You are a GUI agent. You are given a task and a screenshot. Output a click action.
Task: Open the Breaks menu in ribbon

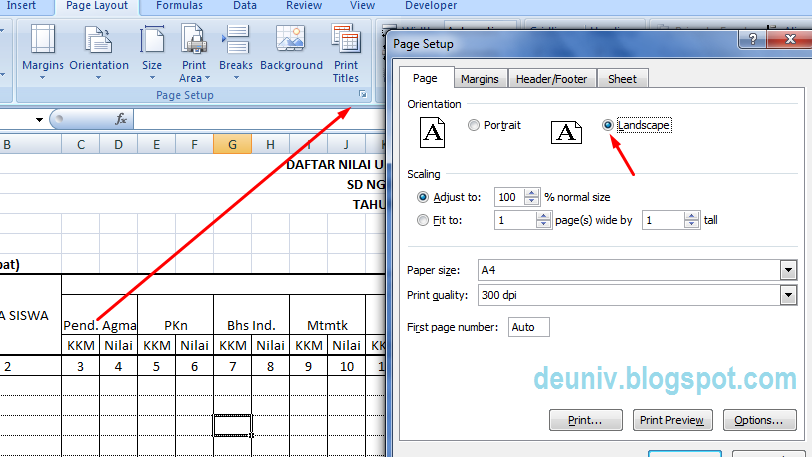tap(236, 52)
